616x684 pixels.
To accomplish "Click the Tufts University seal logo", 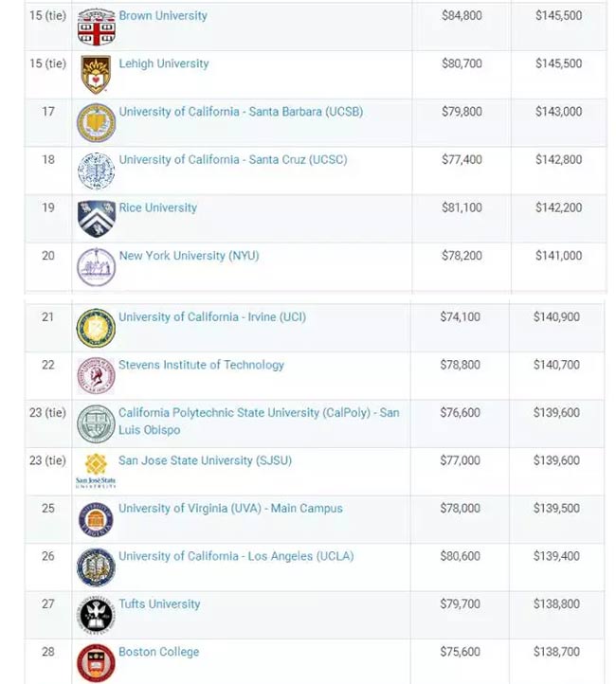I will click(x=97, y=616).
